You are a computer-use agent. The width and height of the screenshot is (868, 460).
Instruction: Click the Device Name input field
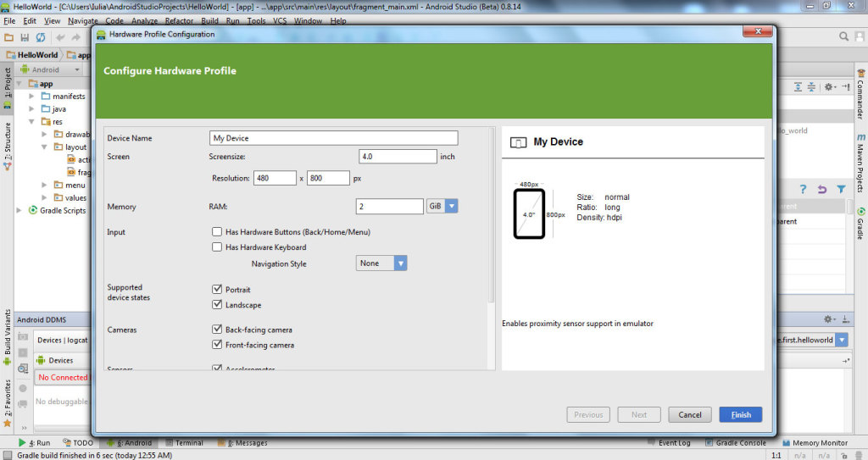click(x=334, y=138)
